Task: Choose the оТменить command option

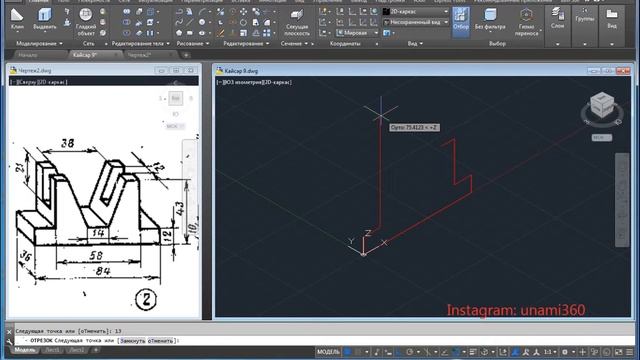Action: [x=160, y=340]
